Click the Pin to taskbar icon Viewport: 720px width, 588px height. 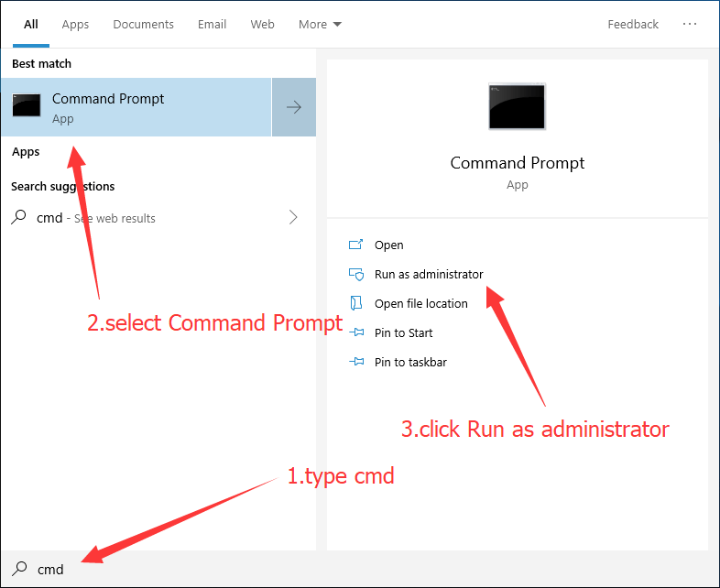point(356,362)
